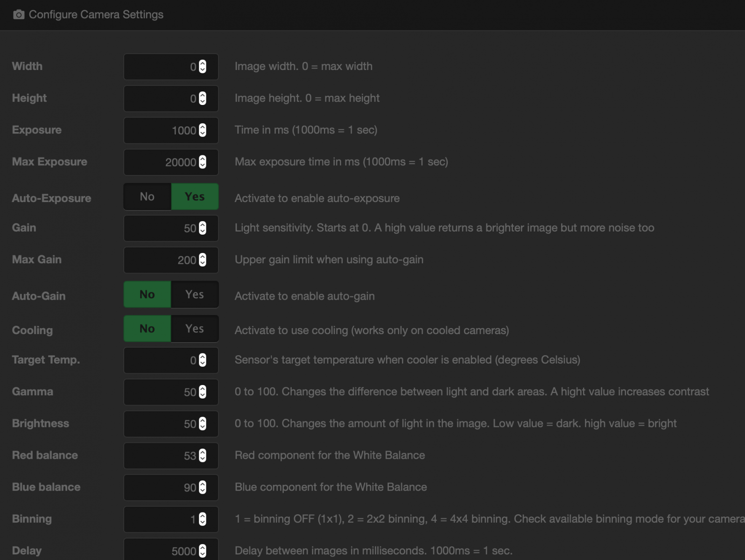Focus the Exposure field showing 1000

pyautogui.click(x=171, y=130)
